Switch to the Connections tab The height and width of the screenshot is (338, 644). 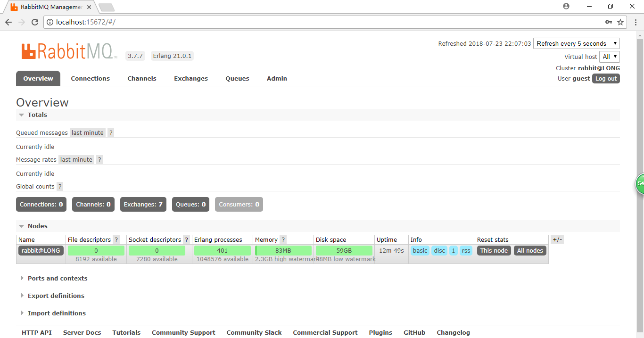[x=91, y=79]
